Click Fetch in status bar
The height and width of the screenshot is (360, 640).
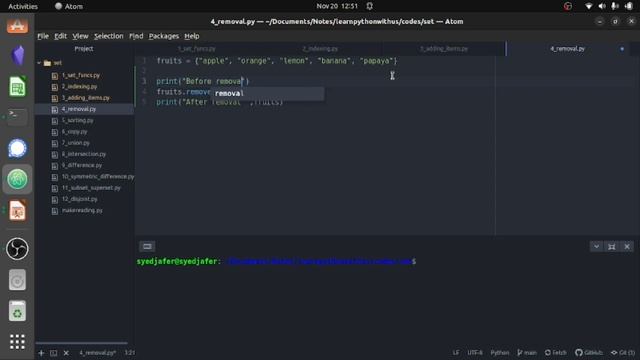(x=556, y=353)
